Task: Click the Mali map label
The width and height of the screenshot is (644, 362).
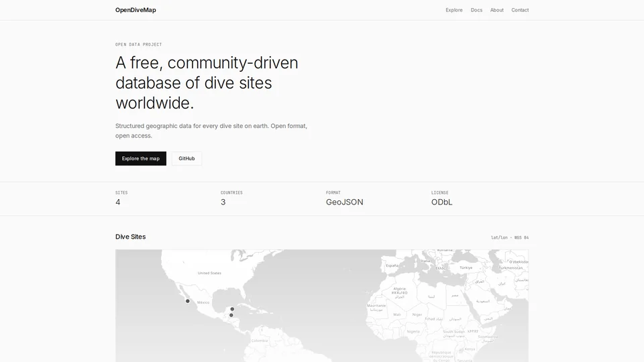Action: coord(396,314)
